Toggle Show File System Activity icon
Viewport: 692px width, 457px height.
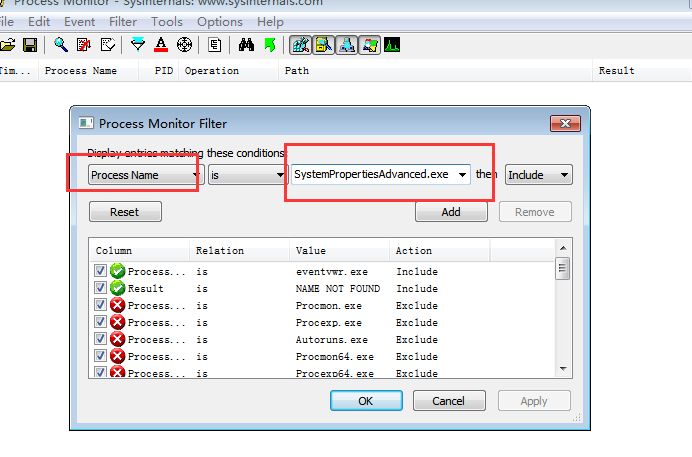point(324,45)
